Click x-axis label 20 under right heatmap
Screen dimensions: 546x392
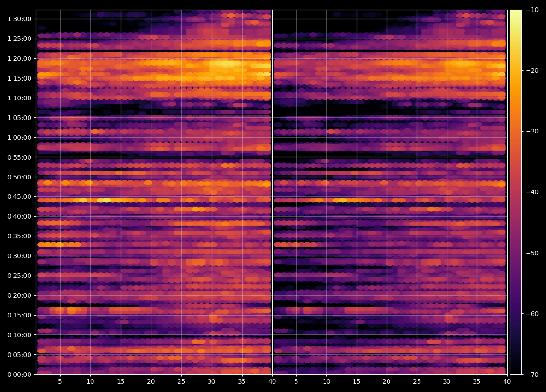pyautogui.click(x=387, y=381)
